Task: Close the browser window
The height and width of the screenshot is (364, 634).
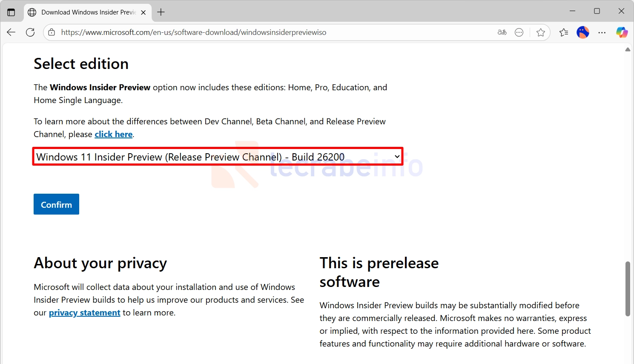Action: pos(622,11)
